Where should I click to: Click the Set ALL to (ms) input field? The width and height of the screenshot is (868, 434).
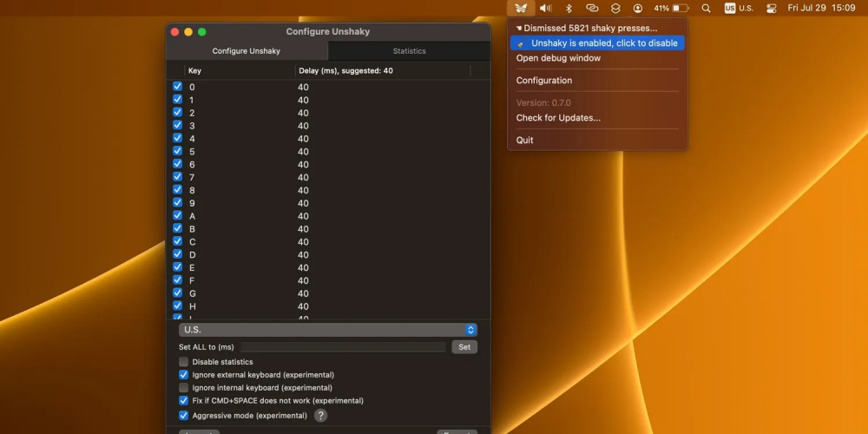342,347
